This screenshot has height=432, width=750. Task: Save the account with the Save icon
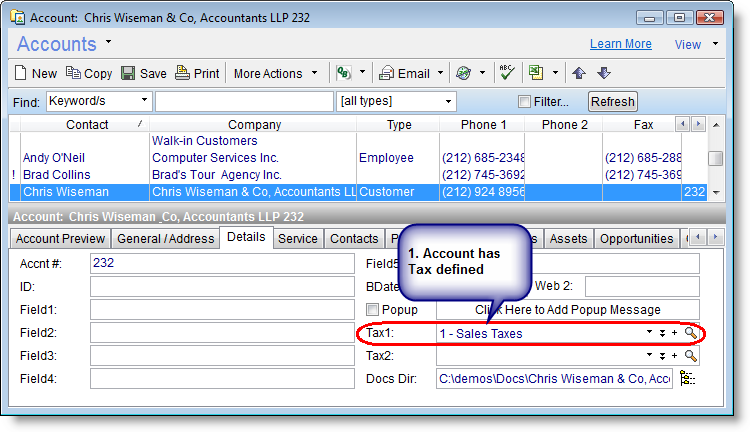[128, 73]
